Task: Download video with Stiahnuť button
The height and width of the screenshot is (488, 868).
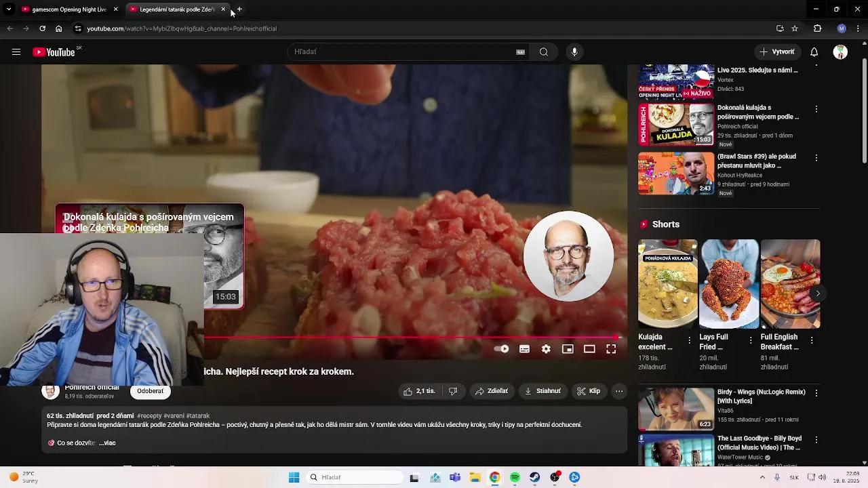Action: pyautogui.click(x=543, y=391)
